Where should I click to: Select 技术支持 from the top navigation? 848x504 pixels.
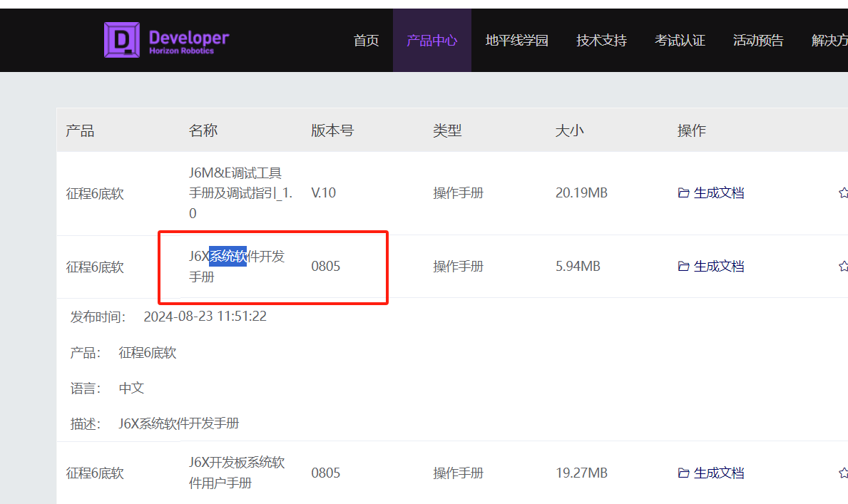601,41
